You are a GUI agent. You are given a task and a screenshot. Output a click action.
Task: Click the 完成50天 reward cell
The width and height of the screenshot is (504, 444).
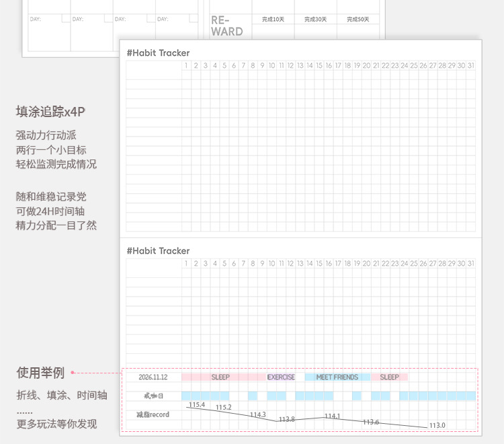[x=358, y=20]
